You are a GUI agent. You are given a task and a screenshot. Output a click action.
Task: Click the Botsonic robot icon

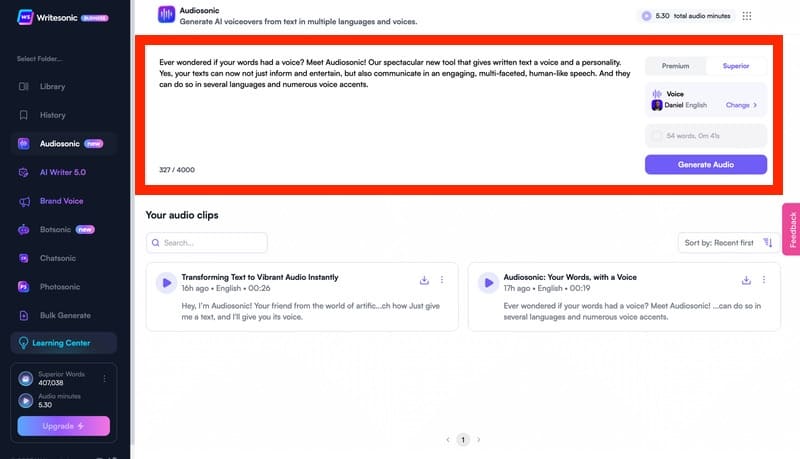(x=23, y=230)
